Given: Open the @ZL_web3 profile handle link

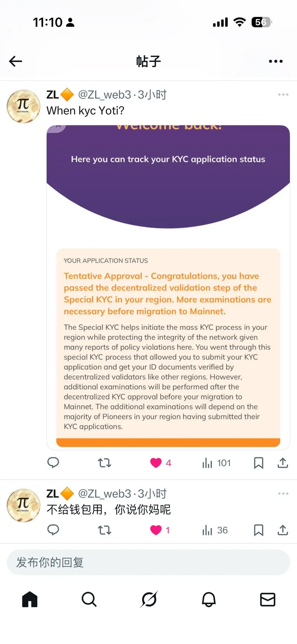Looking at the screenshot, I should (104, 95).
